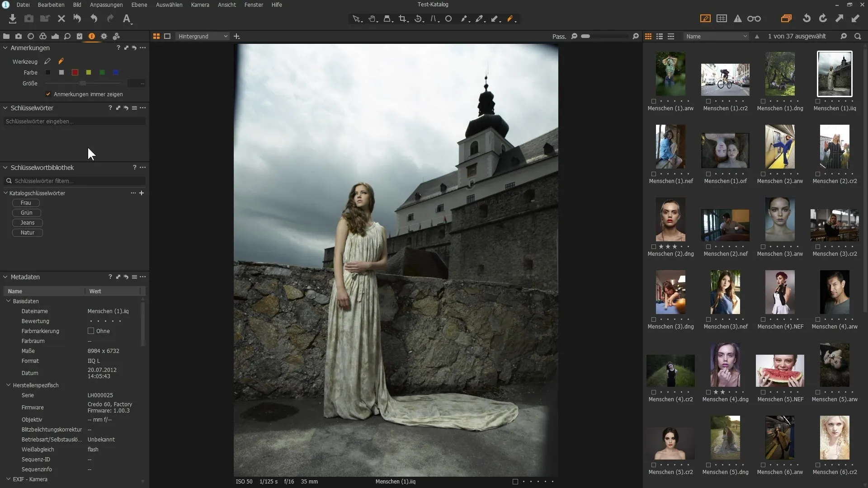Toggle color tag box under Menschen (1).cr2
The height and width of the screenshot is (488, 868).
coord(708,101)
